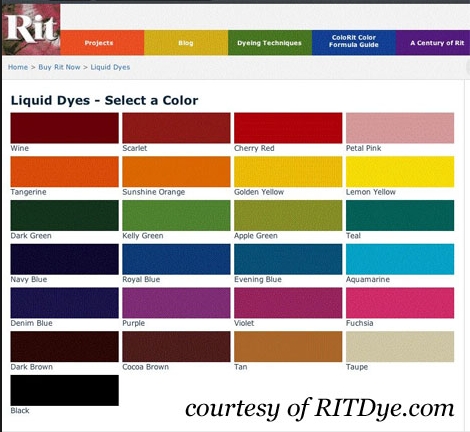The image size is (470, 432).
Task: Click the "Denim Blue" text label
Action: (32, 323)
